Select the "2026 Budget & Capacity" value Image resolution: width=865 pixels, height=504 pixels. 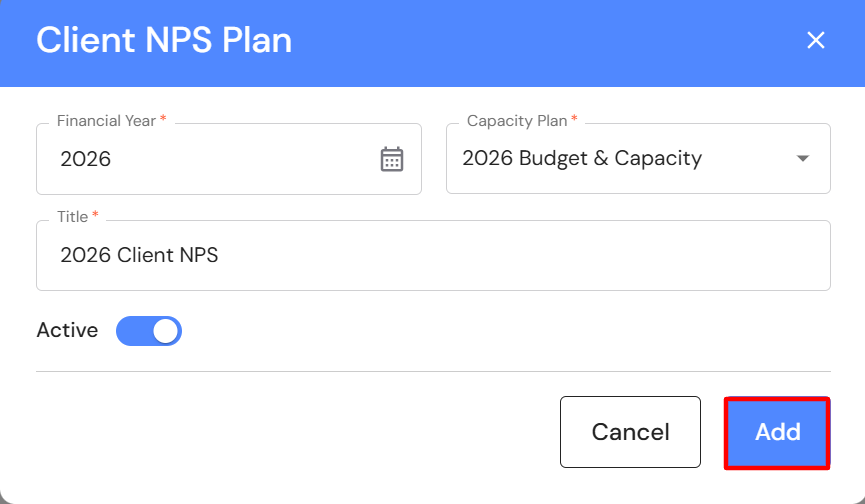582,159
